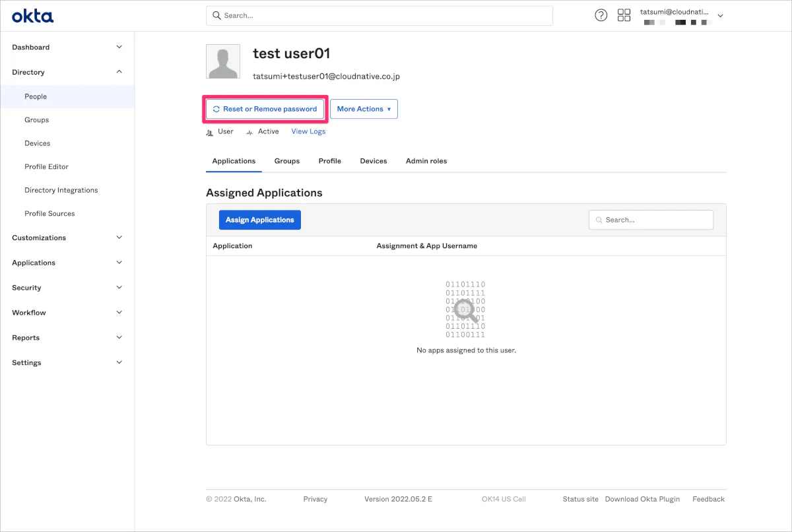Switch to the Admin roles tab

426,161
